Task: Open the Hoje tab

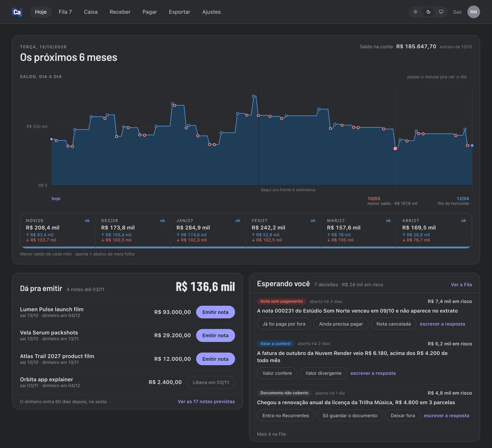Action: coord(41,12)
